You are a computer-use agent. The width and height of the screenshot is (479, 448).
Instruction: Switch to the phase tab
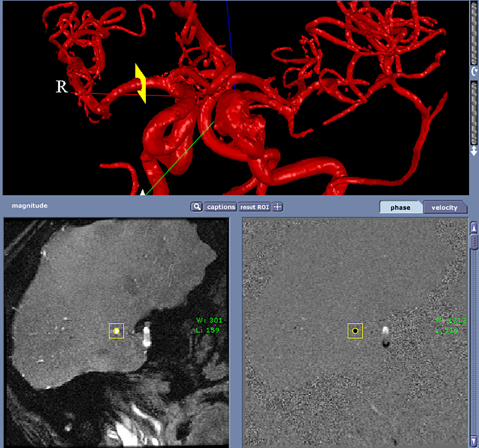coord(401,207)
